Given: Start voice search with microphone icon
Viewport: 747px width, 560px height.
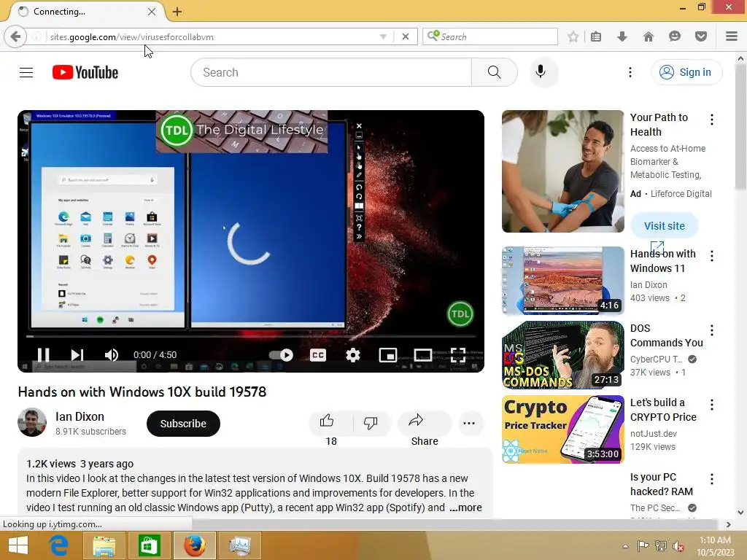Looking at the screenshot, I should point(541,71).
